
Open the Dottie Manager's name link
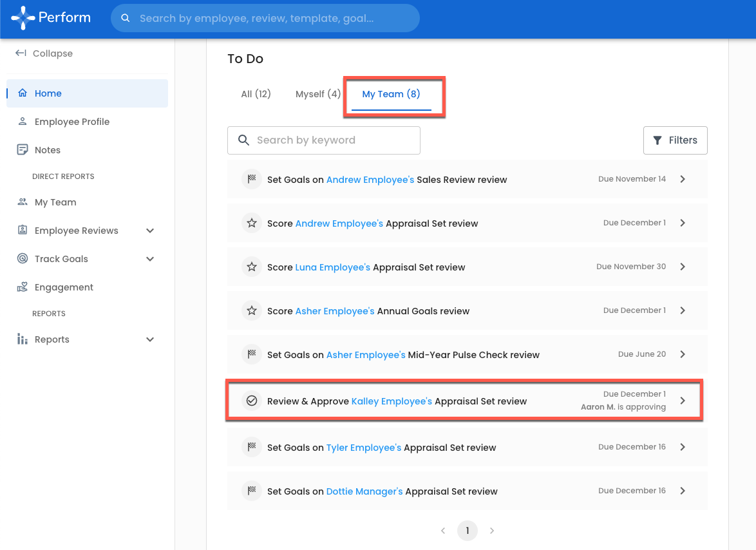point(364,491)
